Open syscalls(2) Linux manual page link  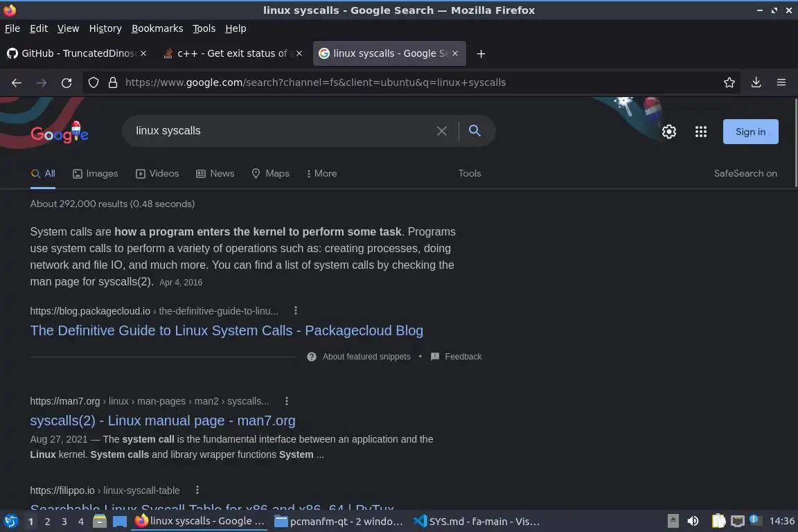click(x=163, y=421)
